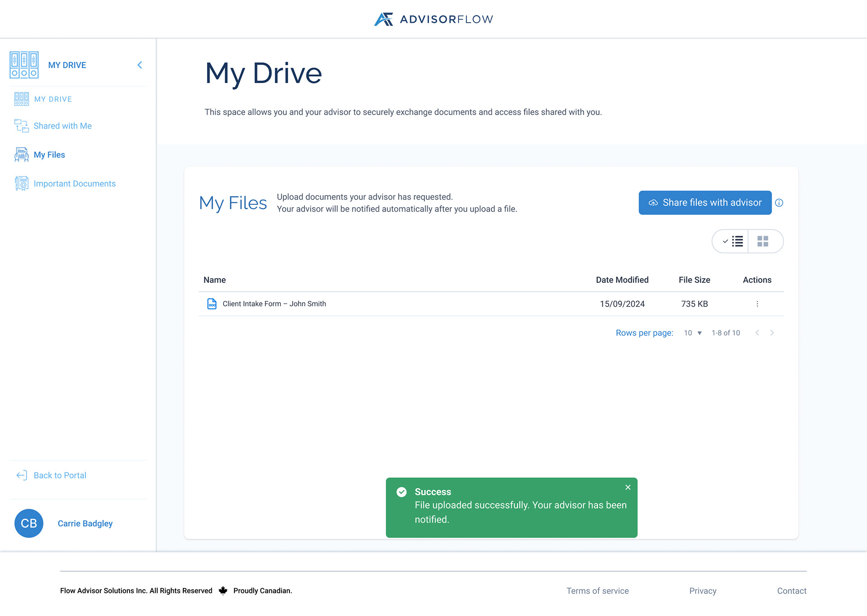Click the My Drive binders icon
Screen dimensions: 867x616
pyautogui.click(x=24, y=65)
